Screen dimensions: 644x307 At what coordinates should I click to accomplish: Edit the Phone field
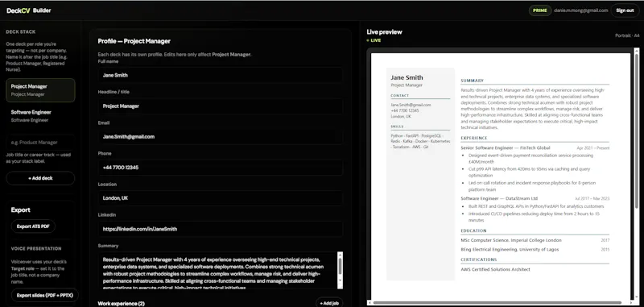click(220, 168)
